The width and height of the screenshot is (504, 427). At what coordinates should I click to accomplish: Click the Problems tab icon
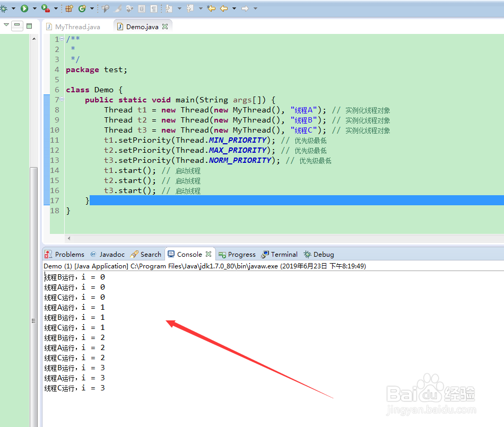coord(48,255)
